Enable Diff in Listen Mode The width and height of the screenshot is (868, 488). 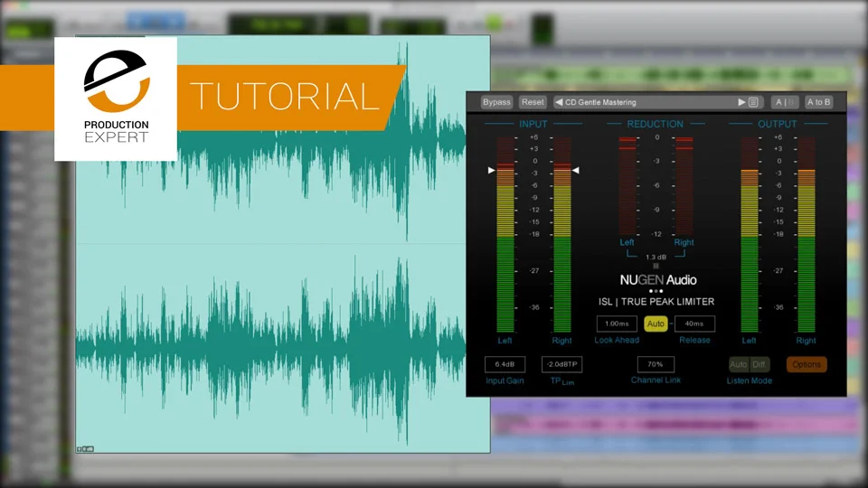click(759, 364)
